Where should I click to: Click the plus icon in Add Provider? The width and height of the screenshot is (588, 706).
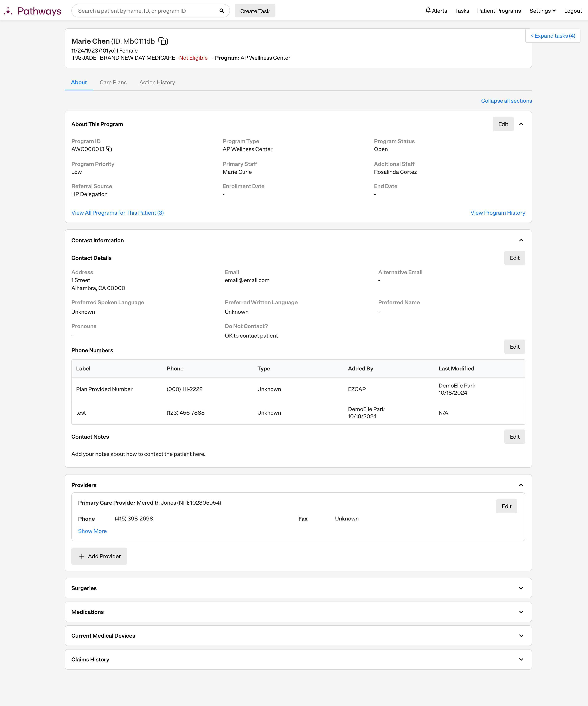tap(82, 556)
